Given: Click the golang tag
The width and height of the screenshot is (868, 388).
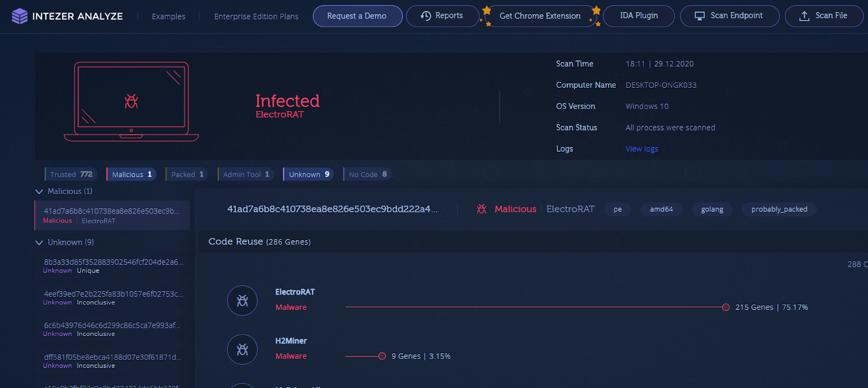Looking at the screenshot, I should coord(712,209).
